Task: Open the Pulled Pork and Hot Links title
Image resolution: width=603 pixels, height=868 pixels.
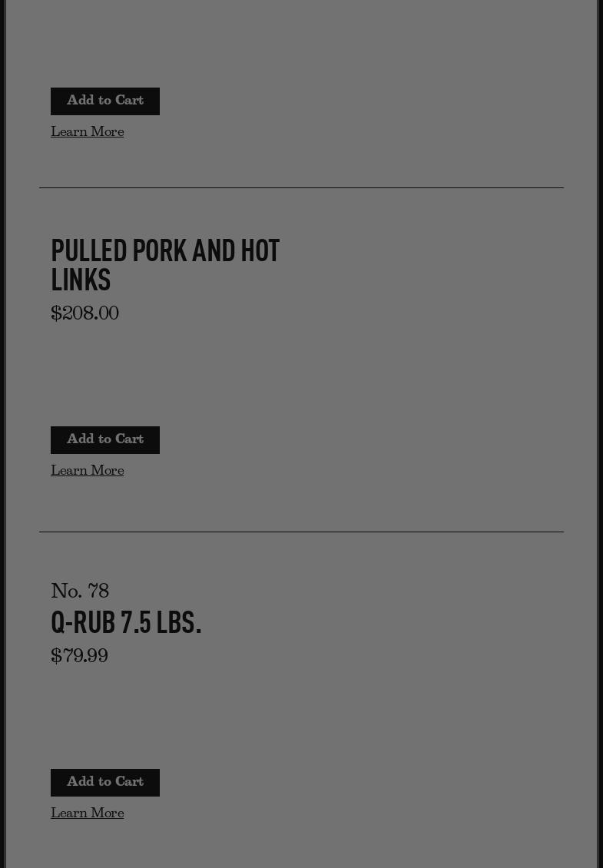Action: (x=165, y=266)
